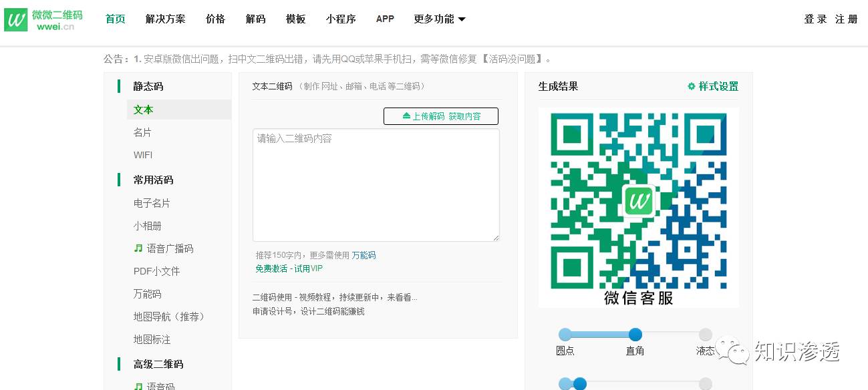Click the gear icon next to 样式设置
Image resolution: width=868 pixels, height=390 pixels.
click(x=692, y=86)
